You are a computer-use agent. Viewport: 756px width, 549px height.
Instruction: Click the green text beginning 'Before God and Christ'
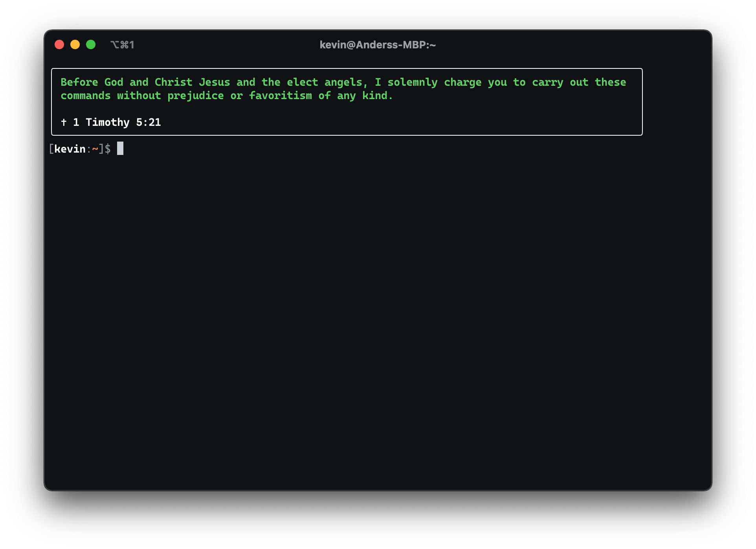[343, 82]
